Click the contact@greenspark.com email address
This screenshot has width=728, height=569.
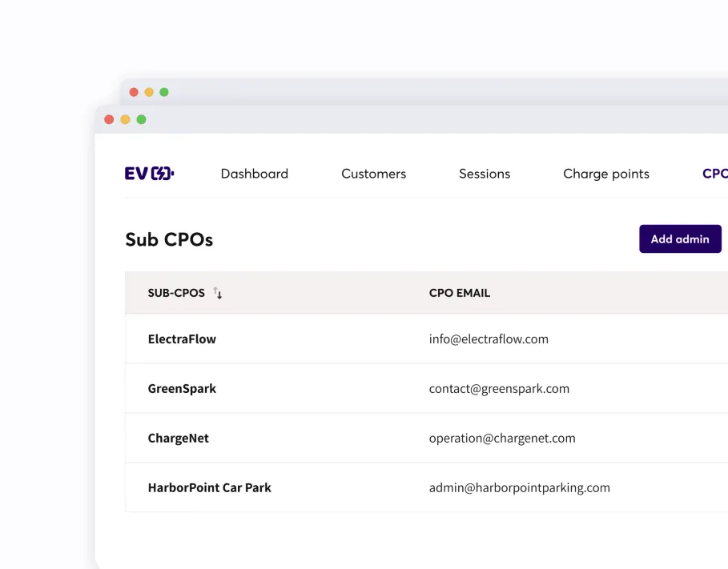pos(499,389)
